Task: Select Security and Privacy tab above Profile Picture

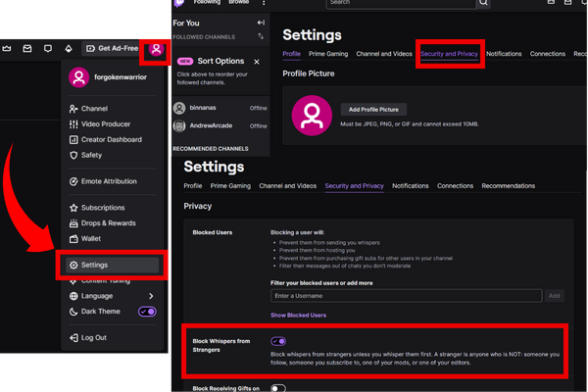Action: [449, 54]
